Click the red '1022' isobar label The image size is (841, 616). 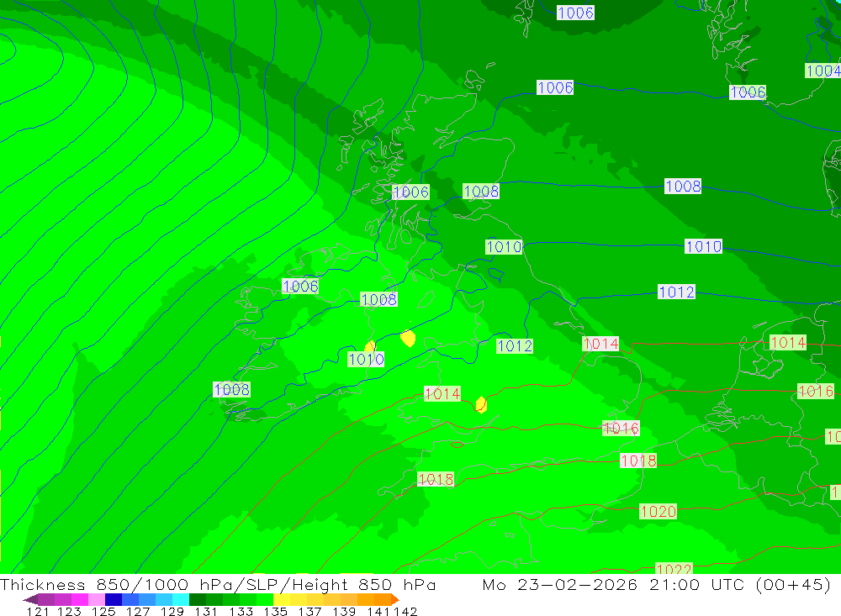(674, 568)
